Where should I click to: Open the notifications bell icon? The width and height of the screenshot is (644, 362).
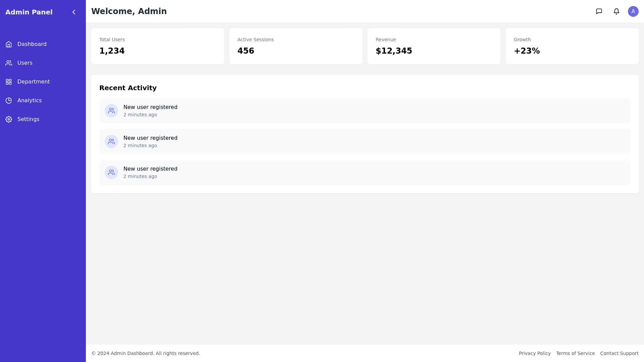coord(616,11)
